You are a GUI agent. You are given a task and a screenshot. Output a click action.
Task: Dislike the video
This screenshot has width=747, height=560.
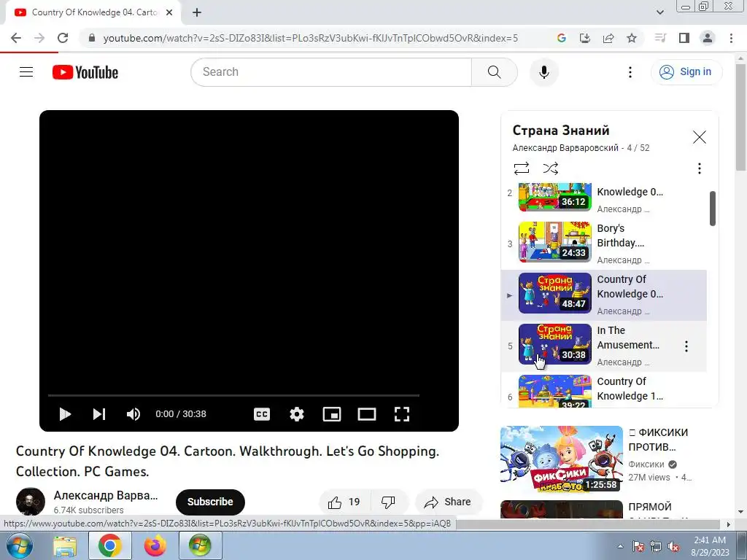tap(388, 502)
